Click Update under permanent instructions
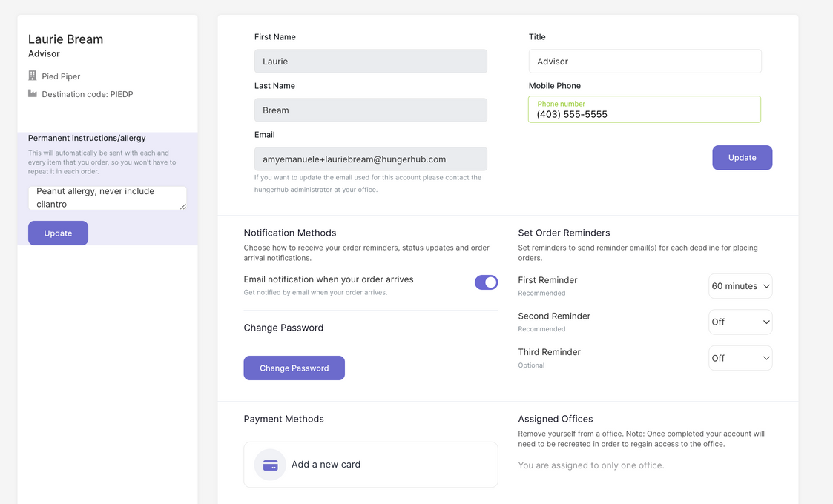The height and width of the screenshot is (504, 833). pyautogui.click(x=58, y=233)
